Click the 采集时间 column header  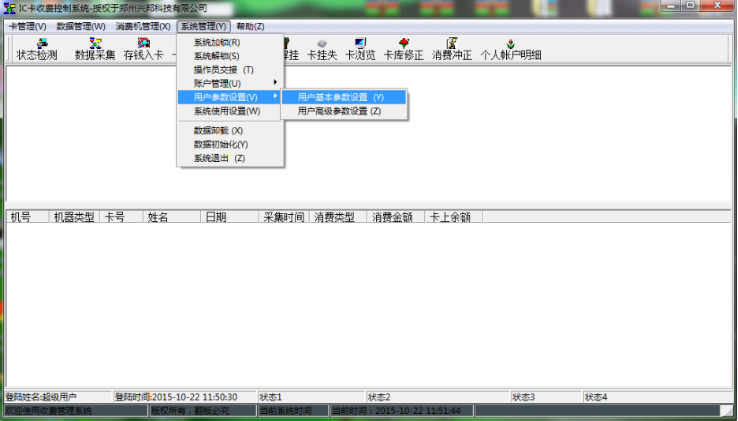pyautogui.click(x=283, y=216)
